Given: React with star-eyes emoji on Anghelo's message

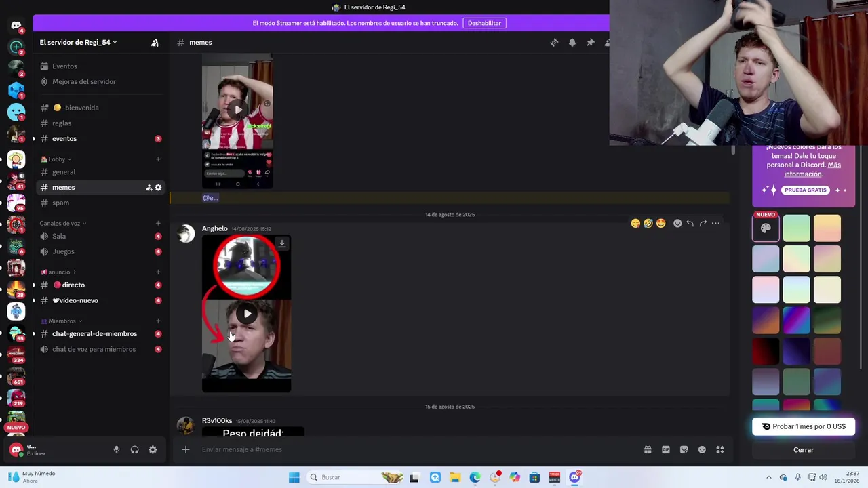Looking at the screenshot, I should click(x=661, y=223).
